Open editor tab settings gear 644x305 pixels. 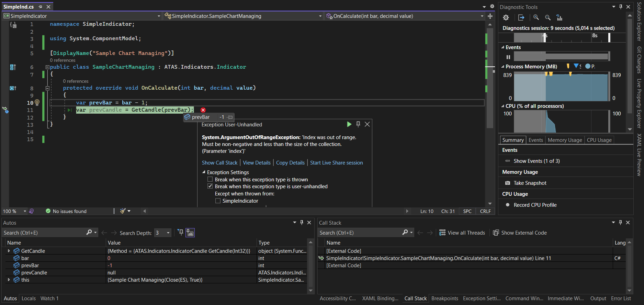492,7
